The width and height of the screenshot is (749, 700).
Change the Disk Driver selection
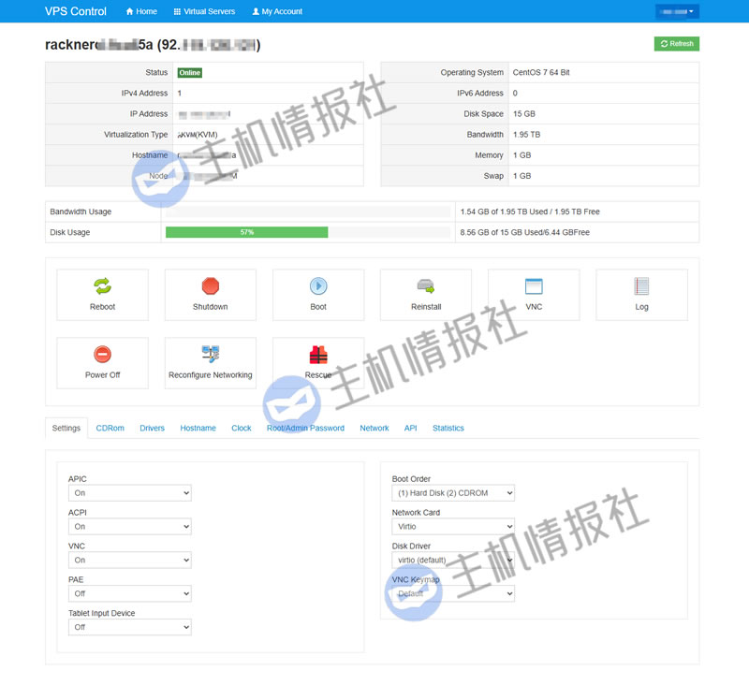[x=452, y=559]
